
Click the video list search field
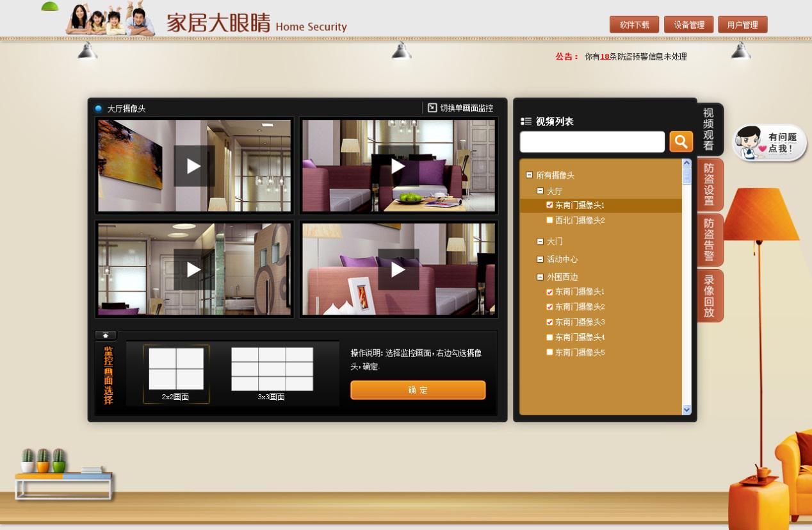point(592,142)
